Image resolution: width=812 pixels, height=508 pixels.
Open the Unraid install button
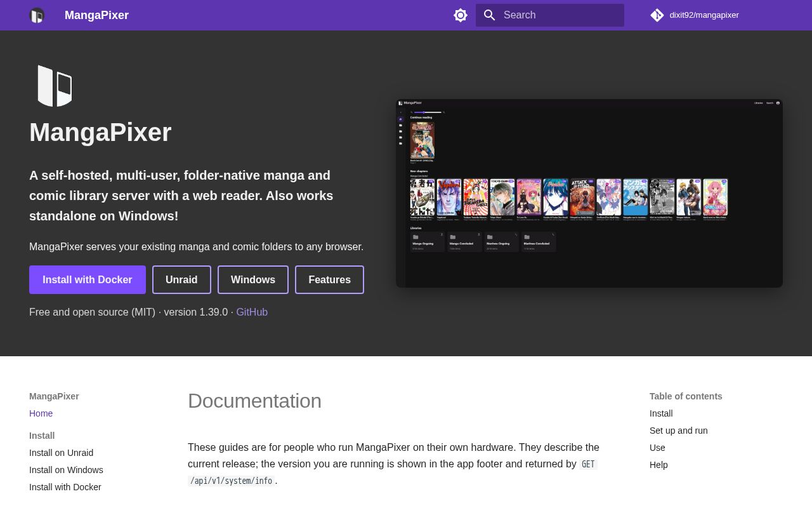181,280
